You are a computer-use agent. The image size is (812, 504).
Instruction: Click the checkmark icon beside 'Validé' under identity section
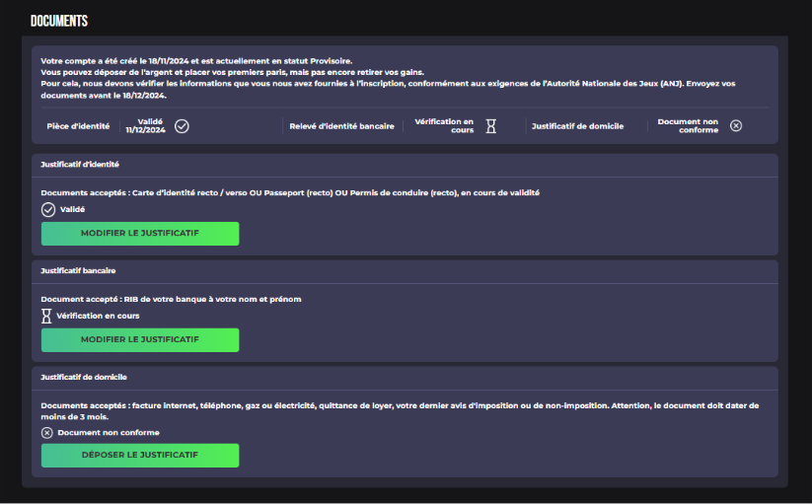click(48, 209)
